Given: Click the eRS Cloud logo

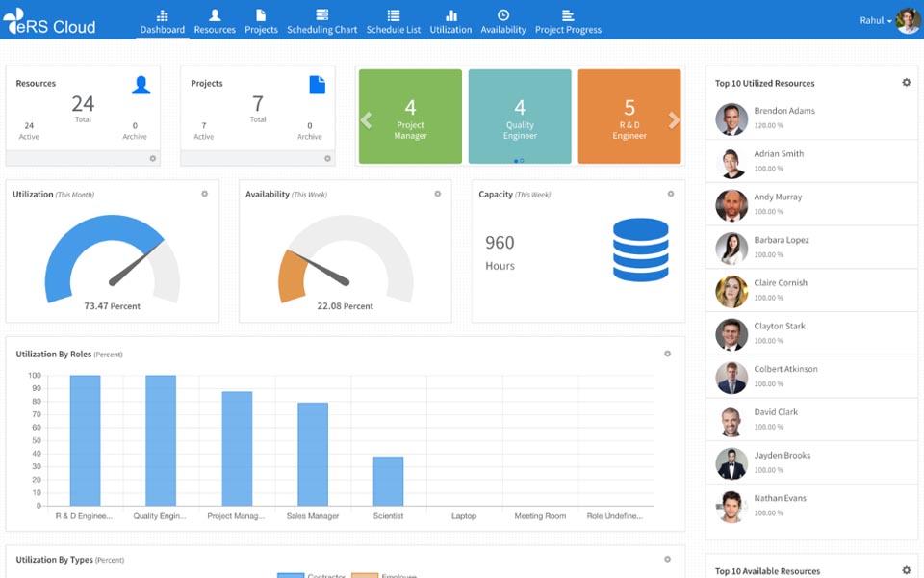Looking at the screenshot, I should pos(49,22).
